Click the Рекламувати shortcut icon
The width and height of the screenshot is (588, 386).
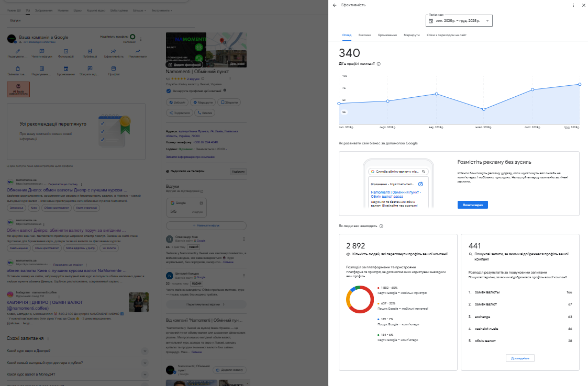(138, 51)
